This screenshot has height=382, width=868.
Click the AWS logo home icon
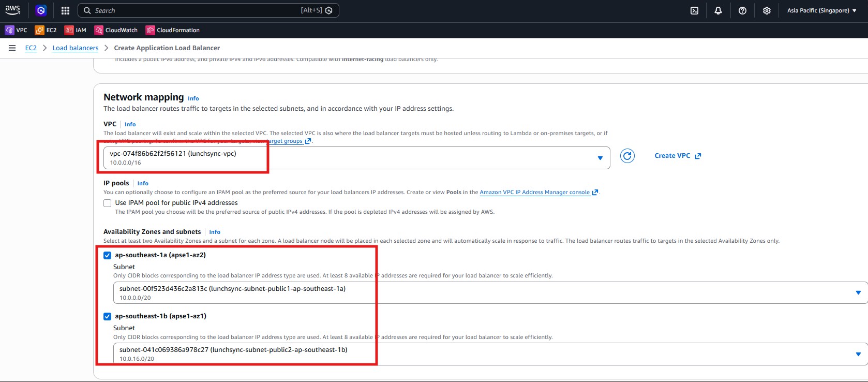click(12, 10)
